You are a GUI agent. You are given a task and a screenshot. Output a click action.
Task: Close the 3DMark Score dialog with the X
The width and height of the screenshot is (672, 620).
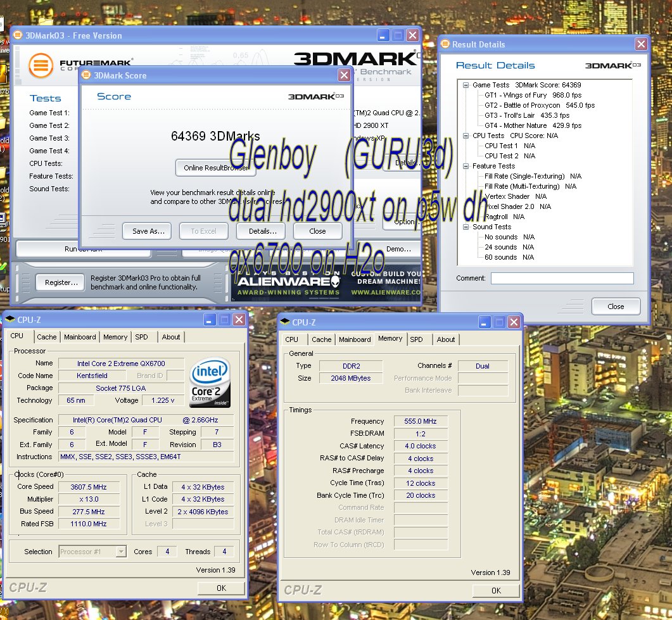(x=344, y=75)
